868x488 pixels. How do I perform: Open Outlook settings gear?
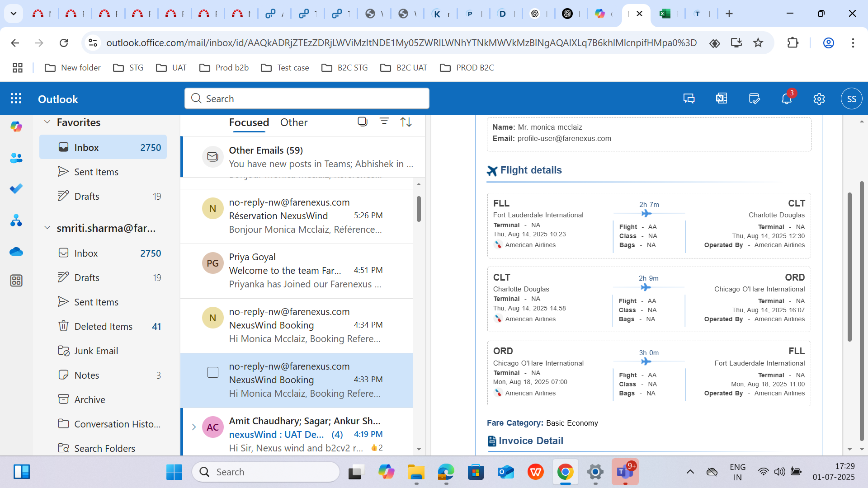(819, 99)
